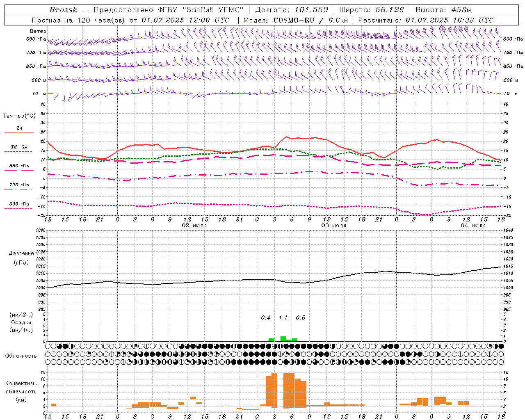Click the Ветер wind panel label
The image size is (525, 420).
click(x=38, y=31)
